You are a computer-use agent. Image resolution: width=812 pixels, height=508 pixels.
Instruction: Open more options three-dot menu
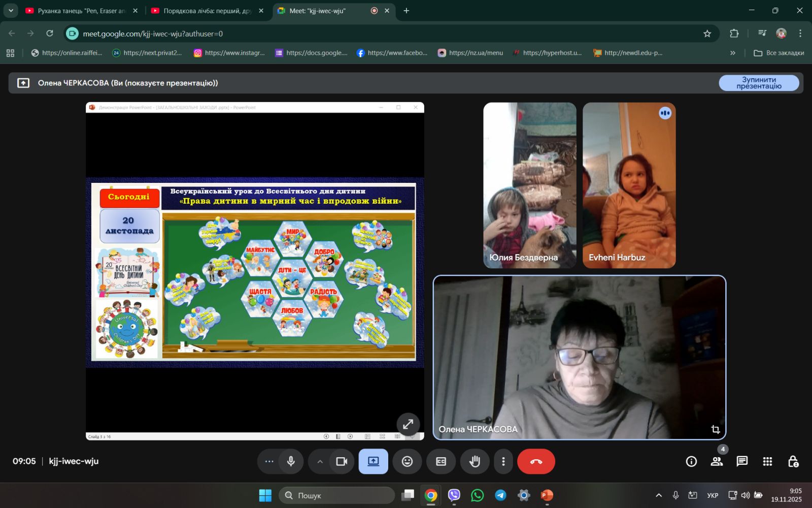click(503, 461)
